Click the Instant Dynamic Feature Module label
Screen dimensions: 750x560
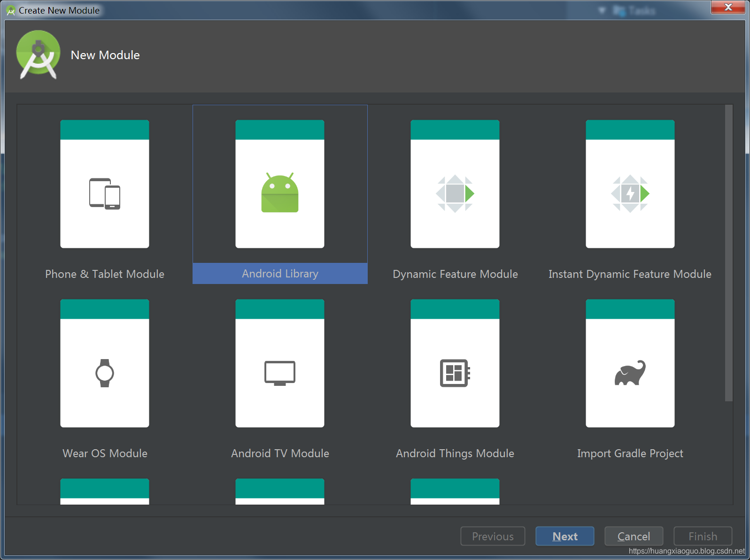click(630, 274)
